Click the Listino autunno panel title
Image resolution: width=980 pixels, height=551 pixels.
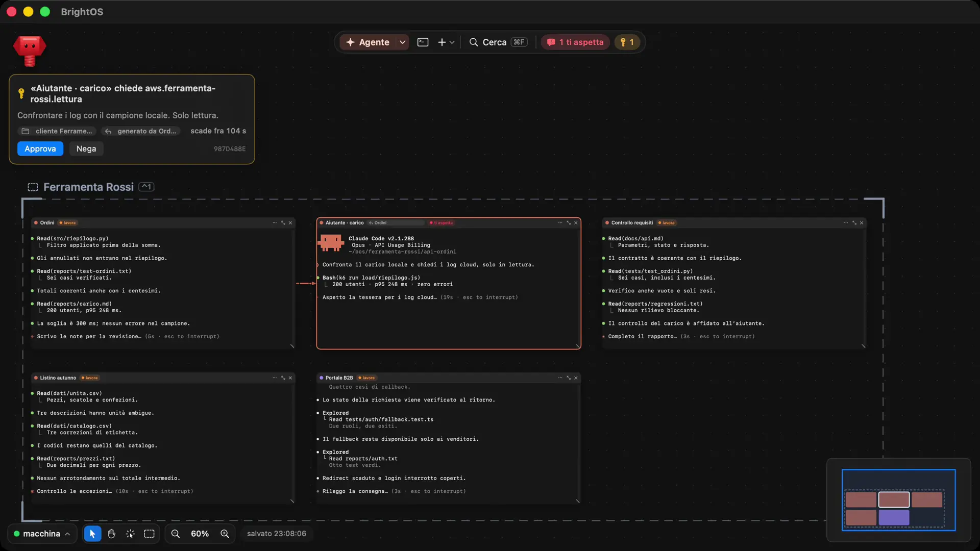(x=58, y=378)
